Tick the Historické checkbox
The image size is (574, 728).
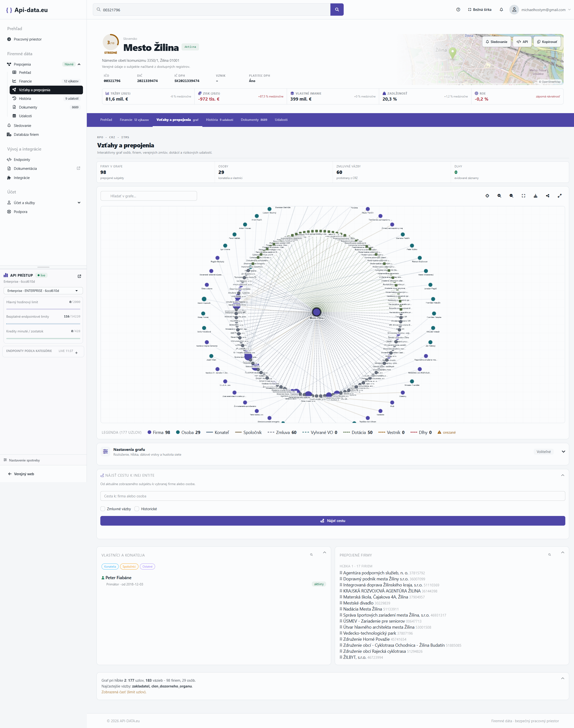coord(137,509)
